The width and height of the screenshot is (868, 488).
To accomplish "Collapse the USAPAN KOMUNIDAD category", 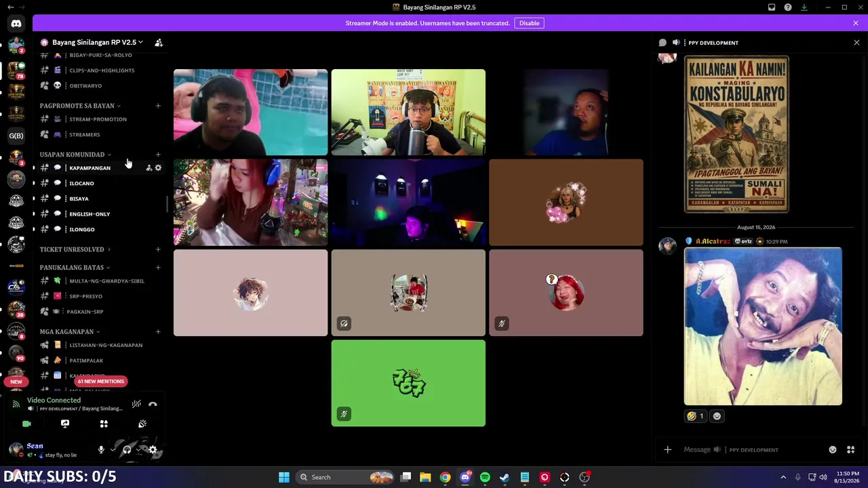I will coord(75,155).
